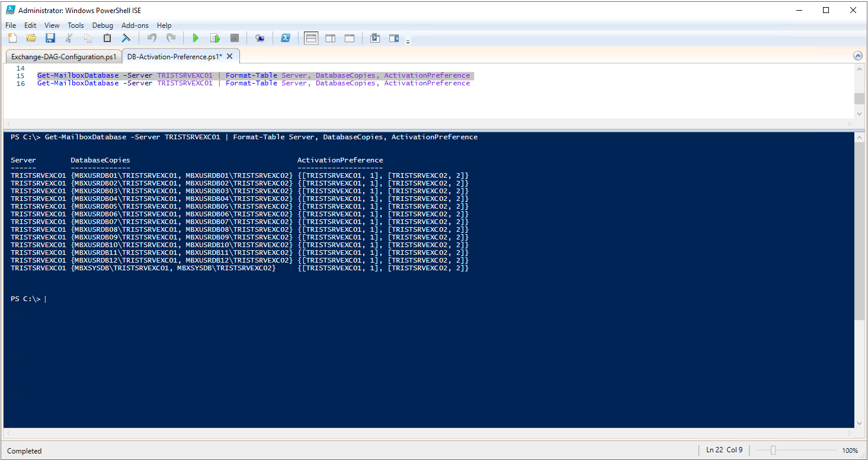The width and height of the screenshot is (868, 460).
Task: Show Script Pane Top layout
Action: tap(311, 38)
